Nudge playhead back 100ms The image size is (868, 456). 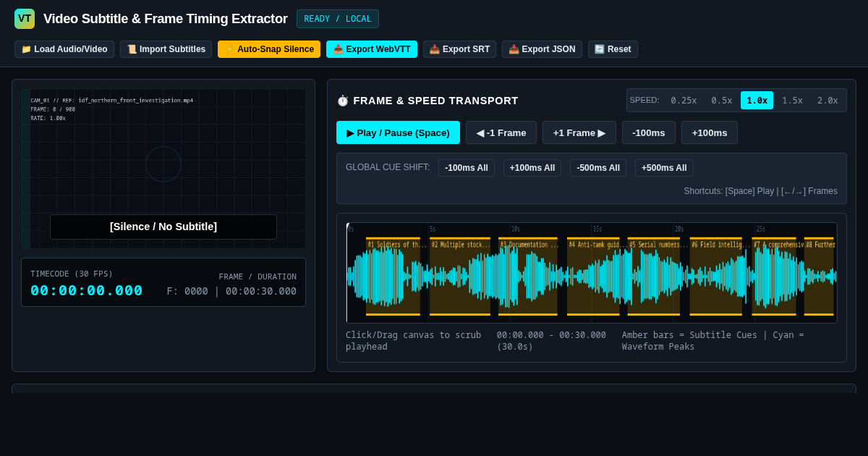pos(649,132)
